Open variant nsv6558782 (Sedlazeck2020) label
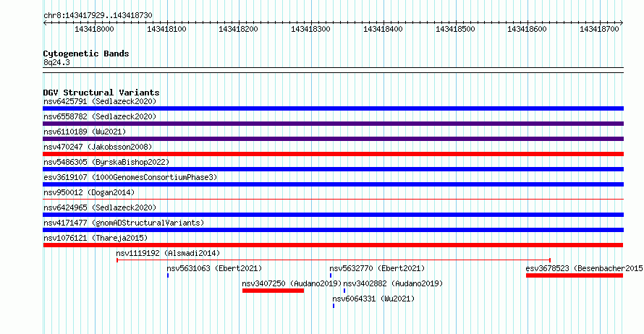This screenshot has width=644, height=334. pyautogui.click(x=100, y=116)
